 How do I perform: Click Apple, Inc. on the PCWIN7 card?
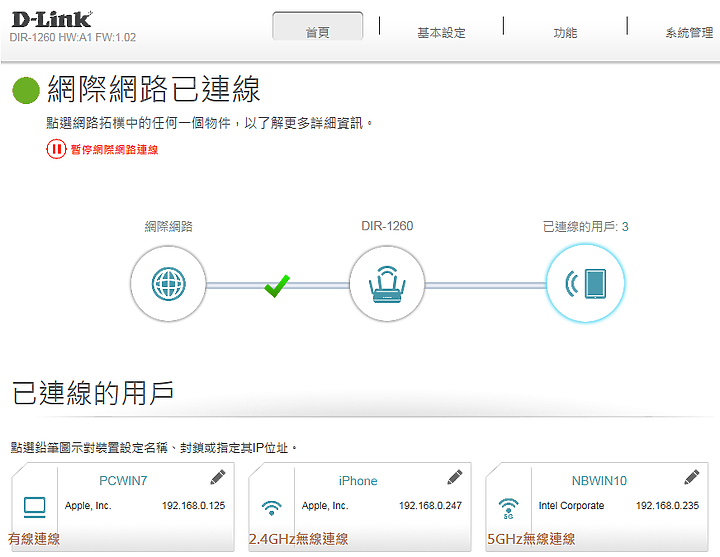[88, 506]
